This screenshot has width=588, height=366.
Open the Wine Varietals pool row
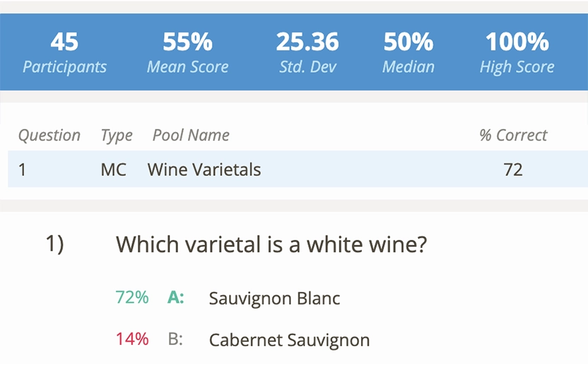pyautogui.click(x=204, y=170)
